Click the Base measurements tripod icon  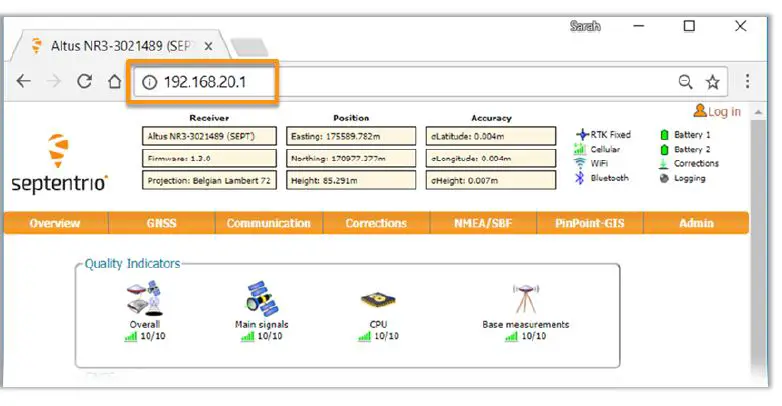pyautogui.click(x=526, y=299)
